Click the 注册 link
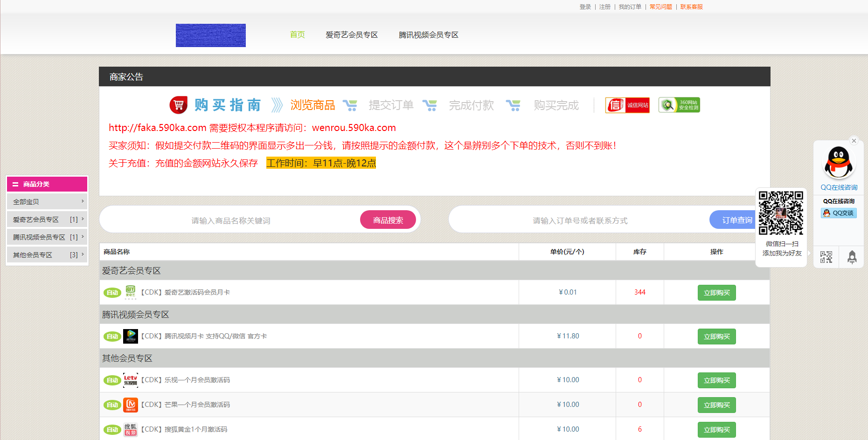 [605, 7]
